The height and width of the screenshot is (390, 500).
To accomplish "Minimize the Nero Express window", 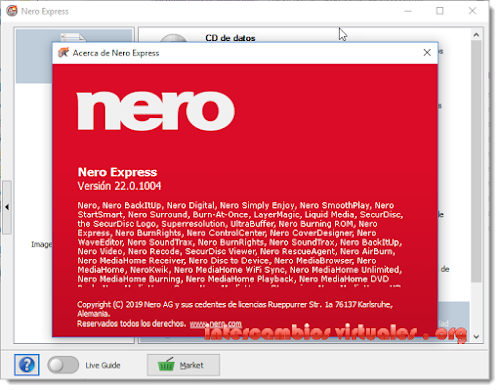I will pos(408,11).
